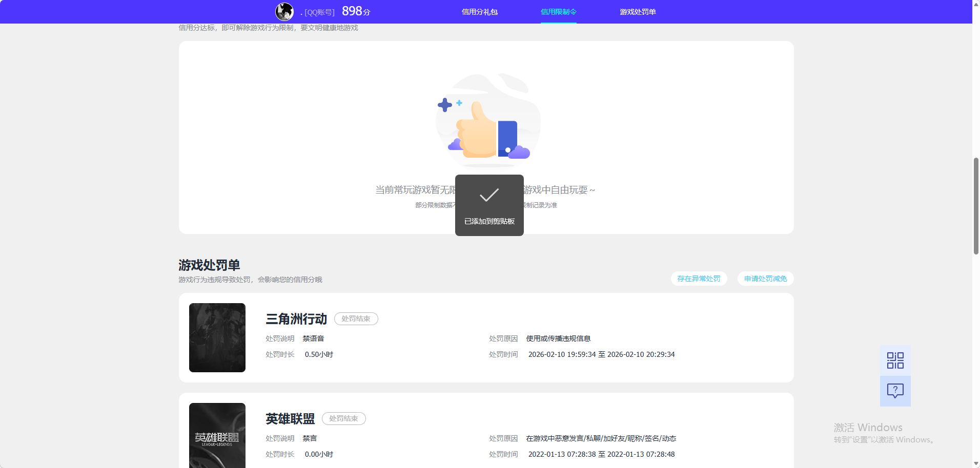Click 处罚结束 badge for 英雄联盟
This screenshot has height=468, width=980.
343,418
